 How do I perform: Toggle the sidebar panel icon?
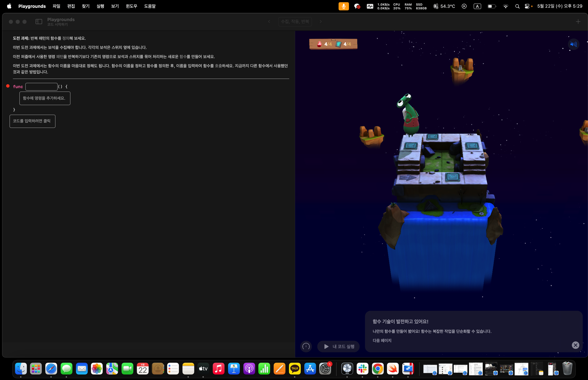[39, 22]
